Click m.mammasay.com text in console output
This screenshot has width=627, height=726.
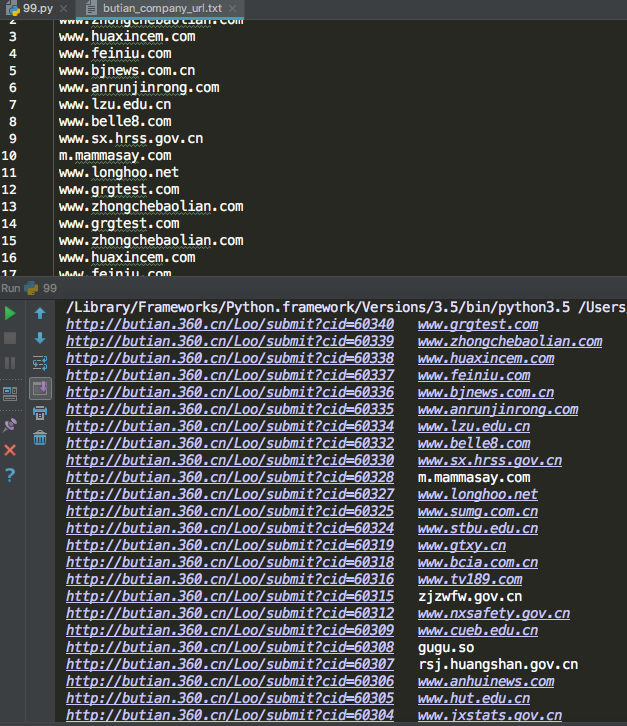(474, 477)
